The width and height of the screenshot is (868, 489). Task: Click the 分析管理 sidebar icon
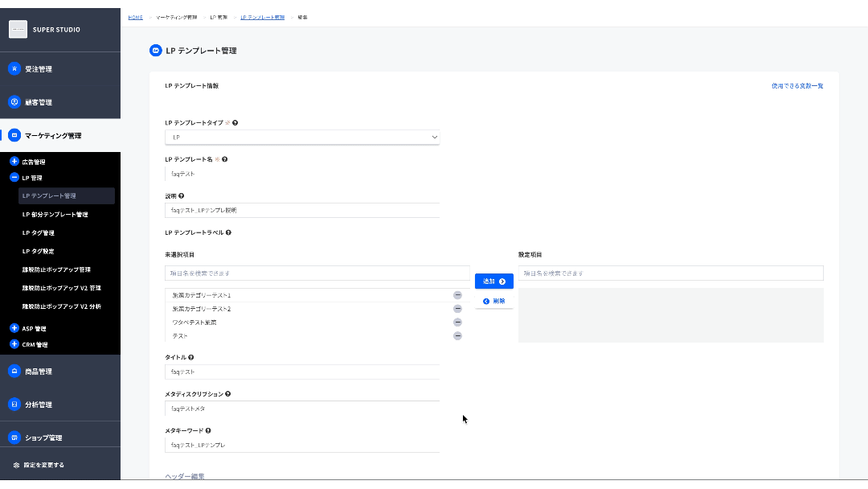tap(13, 404)
